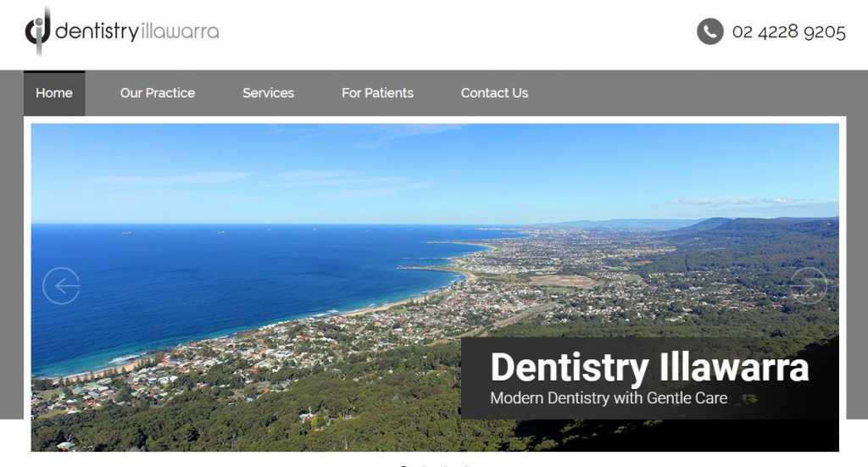Click the Dentistry Illawarra logo emblem

tap(37, 31)
